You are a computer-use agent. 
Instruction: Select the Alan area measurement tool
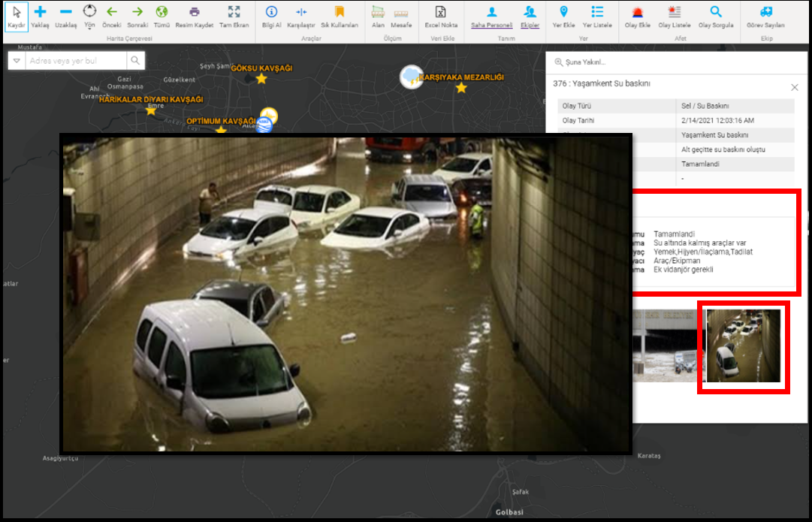tap(378, 13)
